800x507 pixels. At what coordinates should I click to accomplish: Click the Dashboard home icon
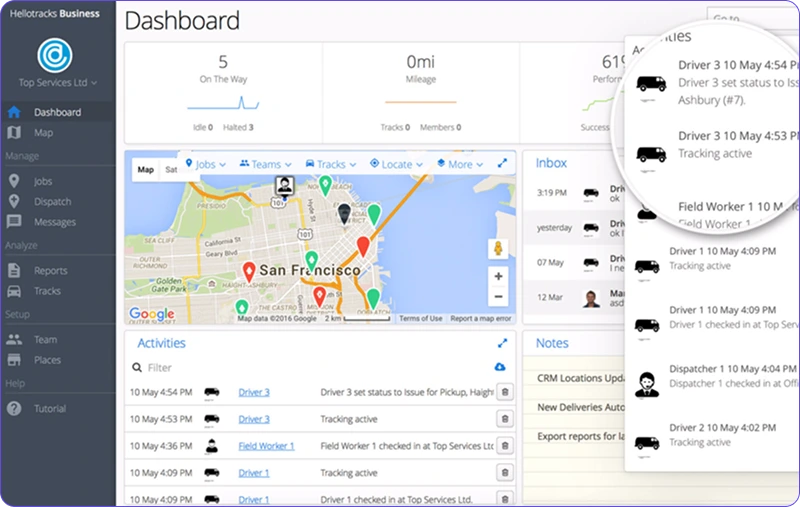tap(14, 112)
